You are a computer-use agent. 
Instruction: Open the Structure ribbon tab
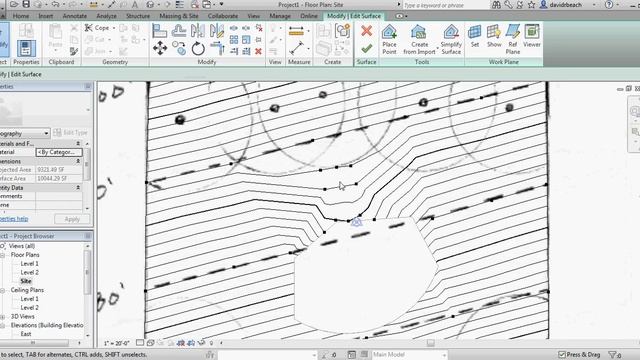click(x=138, y=16)
